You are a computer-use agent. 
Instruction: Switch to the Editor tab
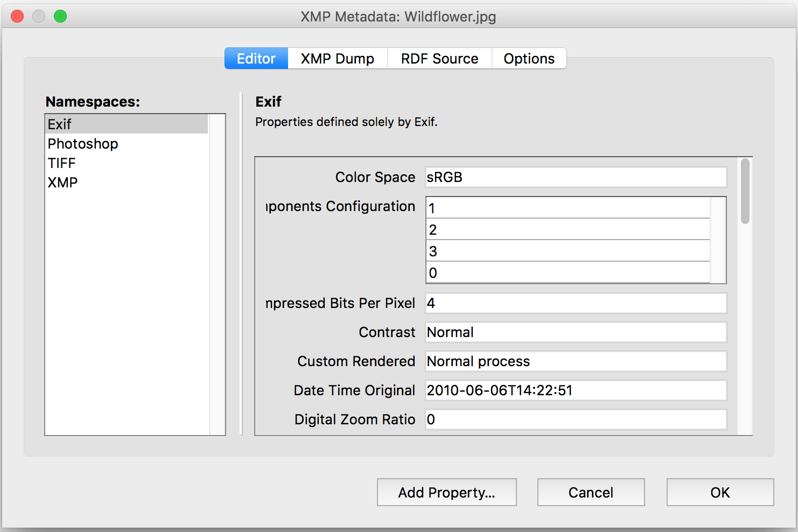tap(256, 58)
